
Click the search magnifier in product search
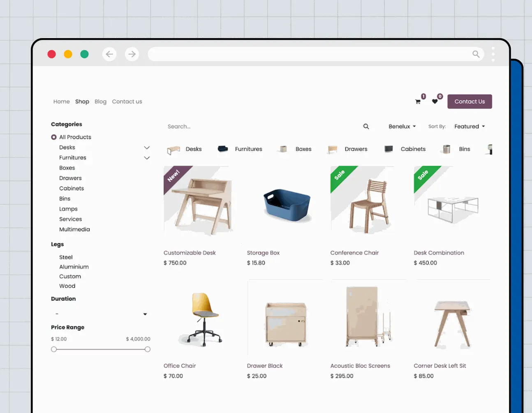coord(366,127)
